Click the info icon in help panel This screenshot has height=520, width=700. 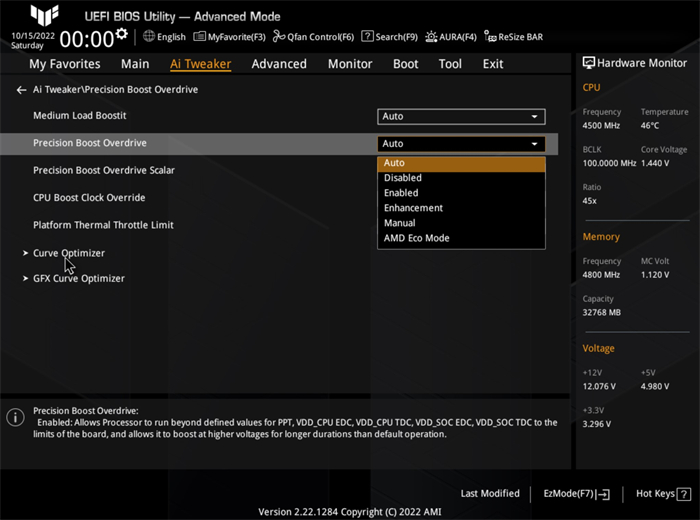coord(16,418)
